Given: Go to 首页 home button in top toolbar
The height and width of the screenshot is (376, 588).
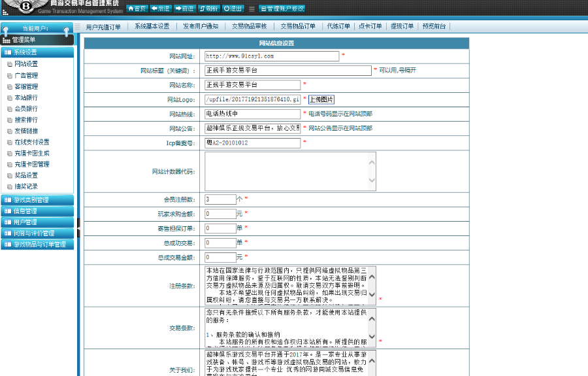Looking at the screenshot, I should click(x=137, y=9).
